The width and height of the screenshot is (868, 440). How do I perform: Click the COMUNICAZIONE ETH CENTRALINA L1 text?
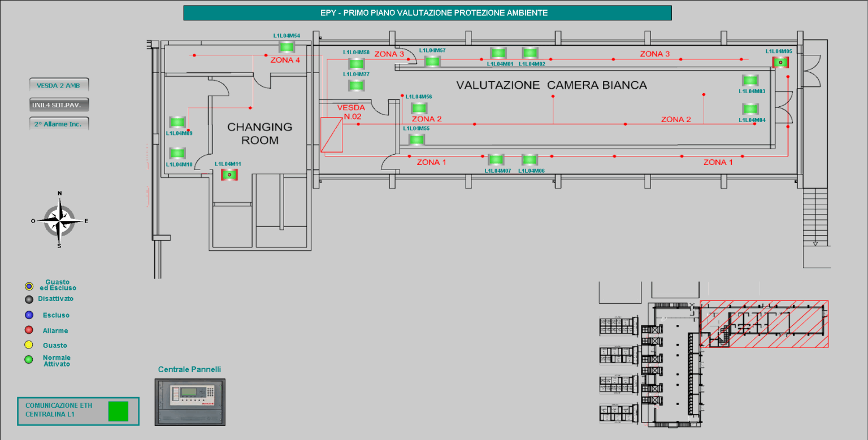click(x=59, y=409)
